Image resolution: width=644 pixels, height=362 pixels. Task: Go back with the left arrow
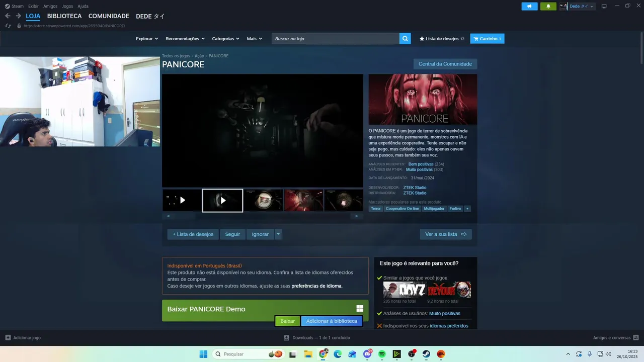click(8, 16)
